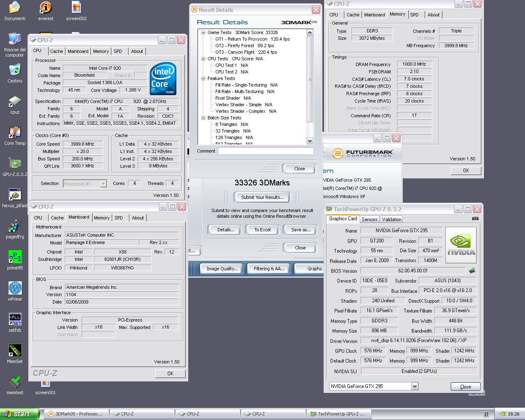Image resolution: width=525 pixels, height=420 pixels.
Task: Collapse the Game Tests tree node
Action: [203, 32]
